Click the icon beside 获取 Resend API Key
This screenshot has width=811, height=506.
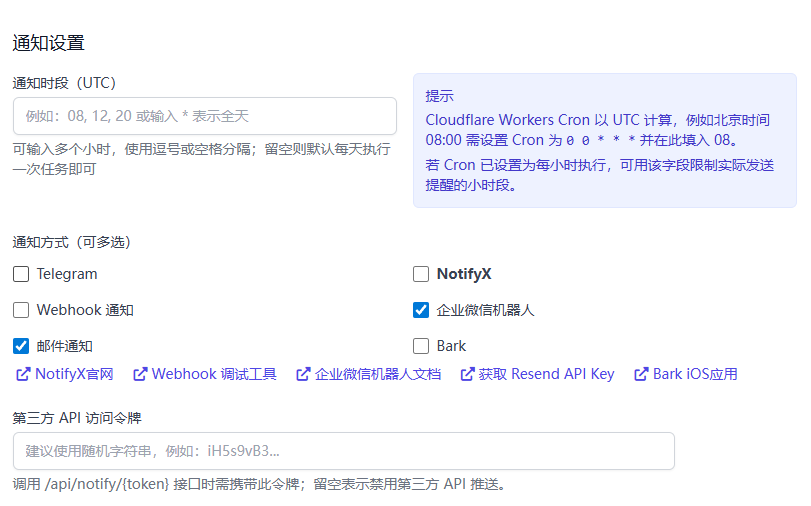pyautogui.click(x=467, y=375)
